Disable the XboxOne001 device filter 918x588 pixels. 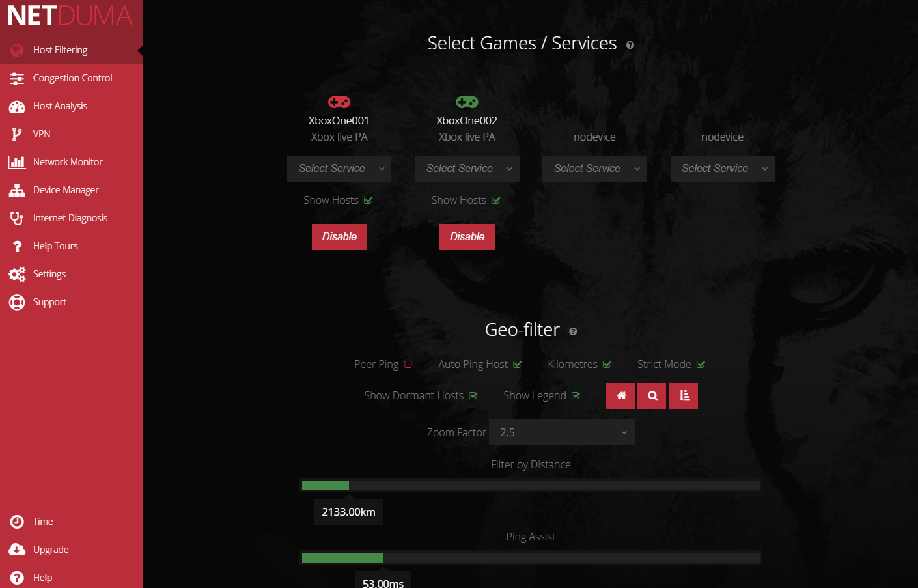(x=339, y=237)
